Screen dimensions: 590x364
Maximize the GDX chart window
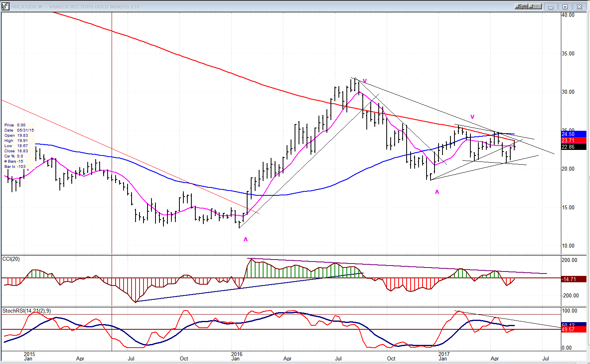point(565,6)
